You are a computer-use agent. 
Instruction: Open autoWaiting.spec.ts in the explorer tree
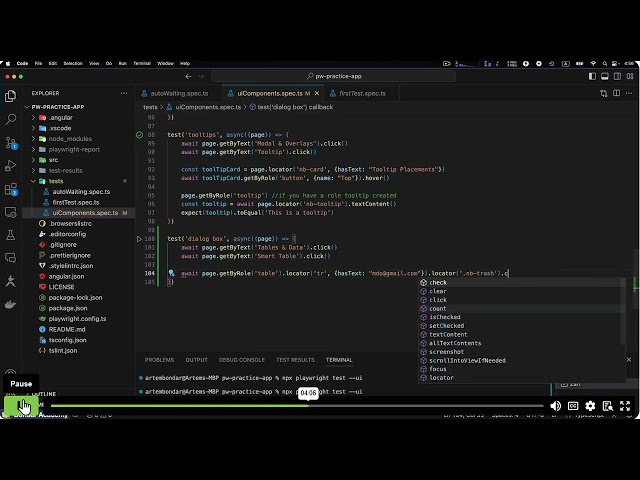81,192
